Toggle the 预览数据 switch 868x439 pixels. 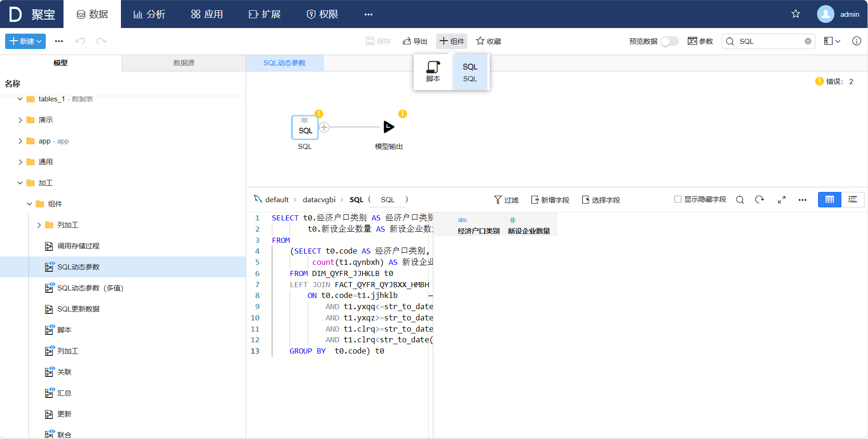pos(670,41)
